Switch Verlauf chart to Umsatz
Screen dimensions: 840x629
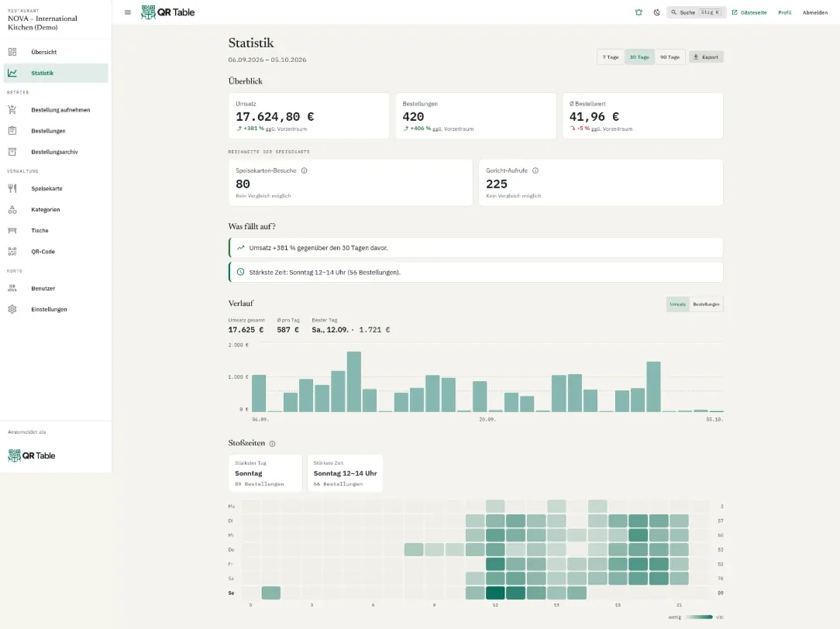(x=678, y=304)
